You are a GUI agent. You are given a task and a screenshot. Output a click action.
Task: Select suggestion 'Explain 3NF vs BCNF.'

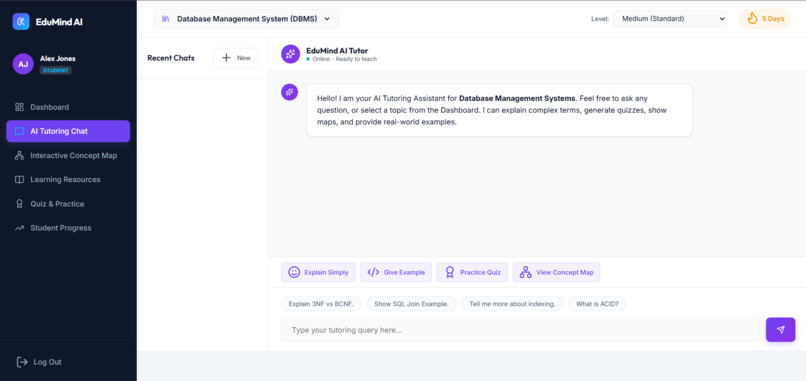pyautogui.click(x=321, y=304)
